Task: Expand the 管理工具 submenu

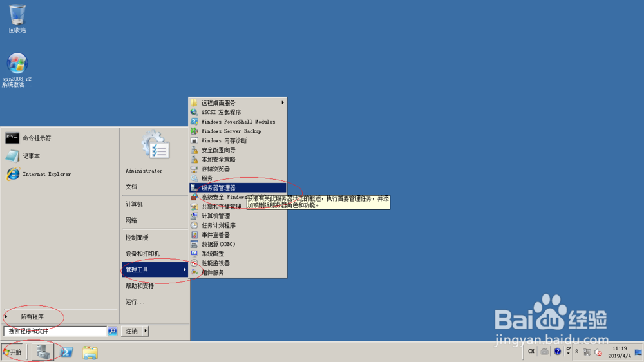Action: click(155, 269)
